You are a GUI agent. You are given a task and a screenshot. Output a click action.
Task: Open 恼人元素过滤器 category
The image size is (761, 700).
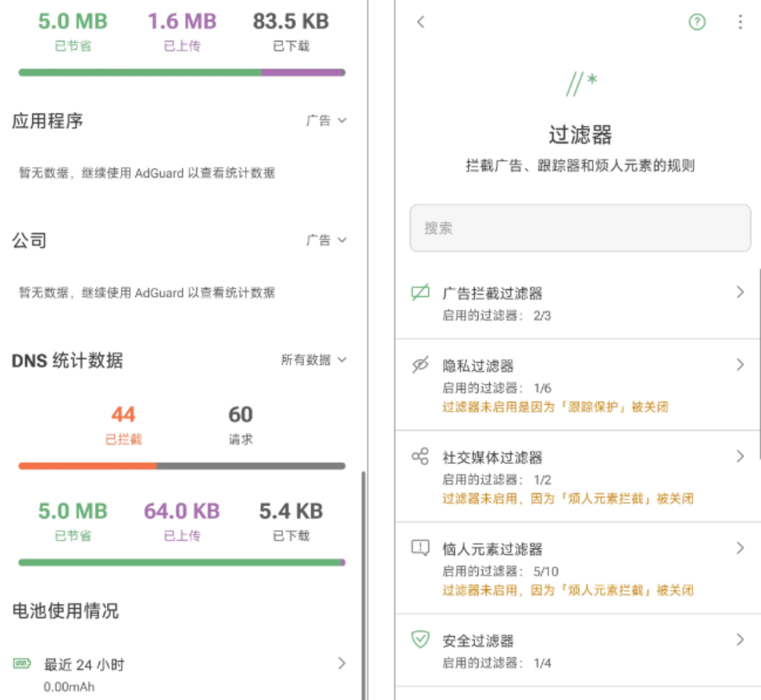tap(577, 569)
